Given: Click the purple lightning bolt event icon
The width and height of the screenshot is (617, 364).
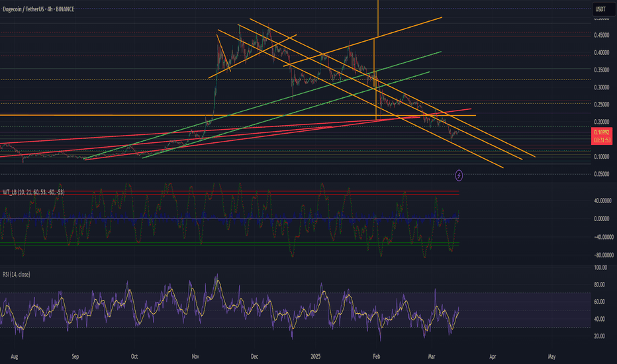Looking at the screenshot, I should [459, 175].
